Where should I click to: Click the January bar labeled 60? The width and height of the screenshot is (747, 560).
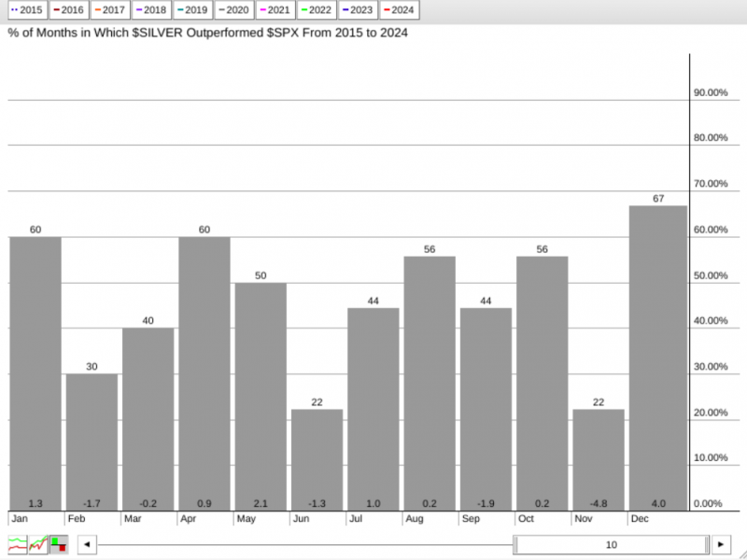35,374
